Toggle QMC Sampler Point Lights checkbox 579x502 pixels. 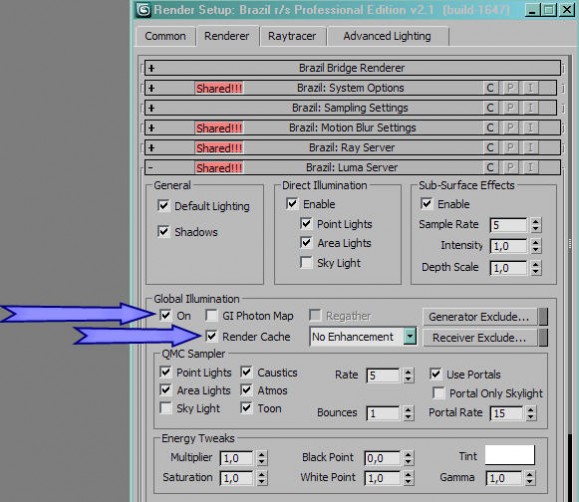tap(165, 372)
